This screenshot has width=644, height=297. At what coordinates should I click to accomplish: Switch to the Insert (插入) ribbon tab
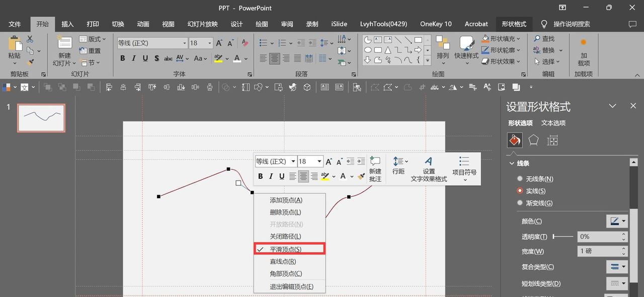tap(67, 24)
